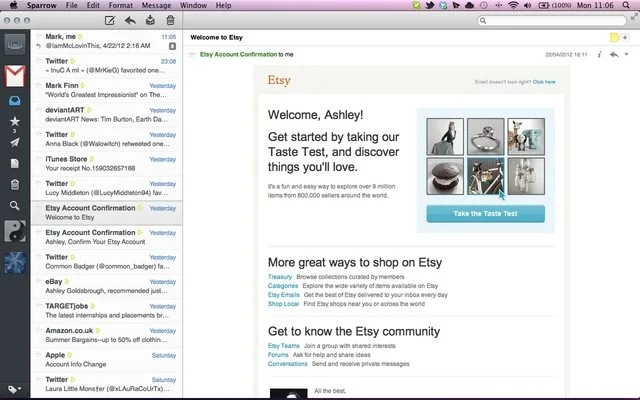640x400 pixels.
Task: Expand the reply options dropdown arrow
Action: point(626,54)
